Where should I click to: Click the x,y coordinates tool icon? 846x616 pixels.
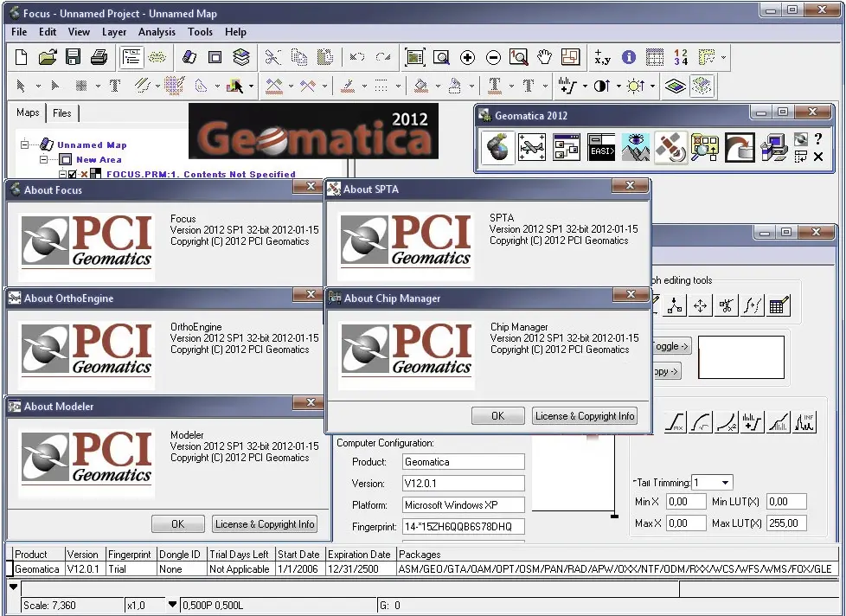(602, 57)
